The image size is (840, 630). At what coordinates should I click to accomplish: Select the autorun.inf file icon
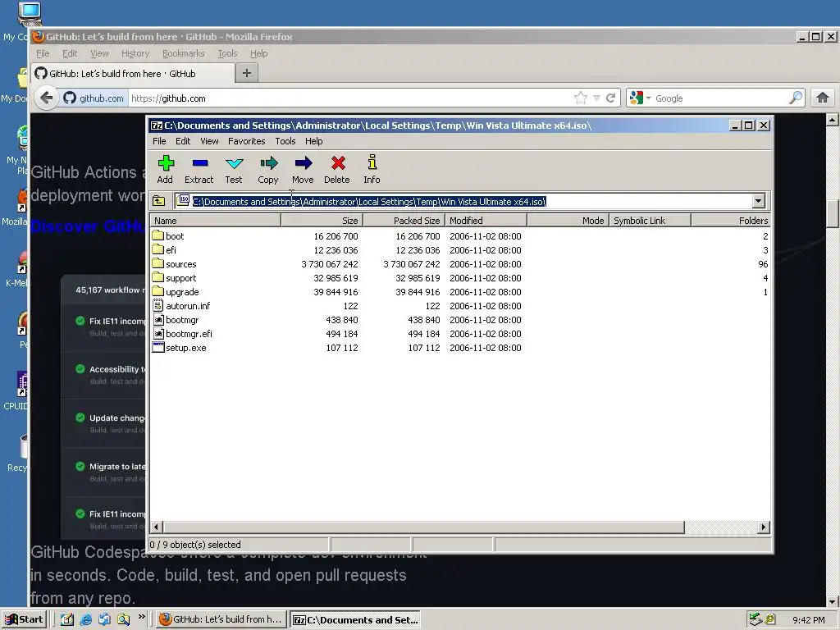[157, 305]
